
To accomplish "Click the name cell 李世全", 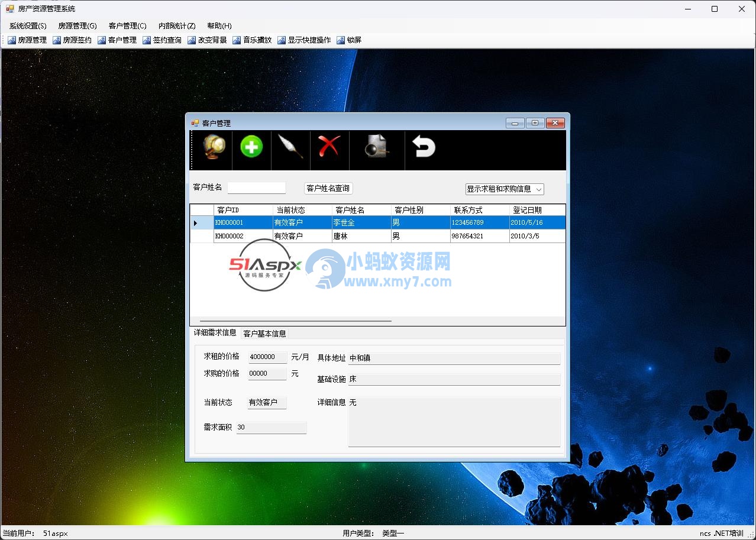I will 361,223.
